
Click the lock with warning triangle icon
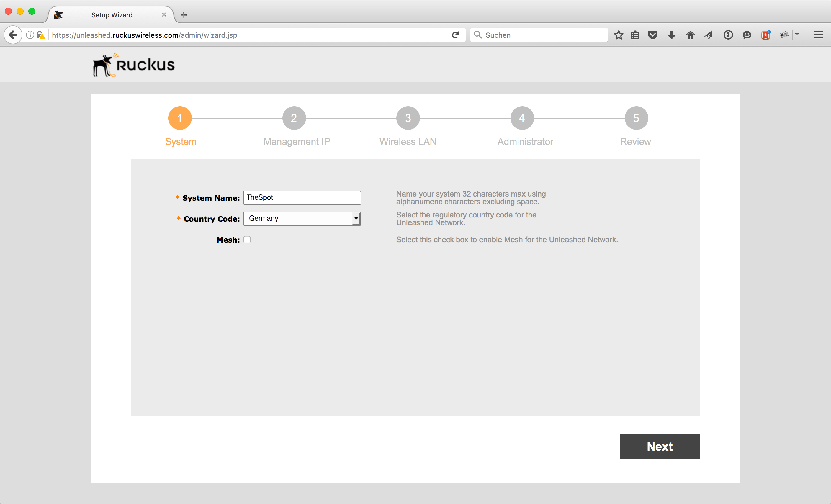pos(40,35)
